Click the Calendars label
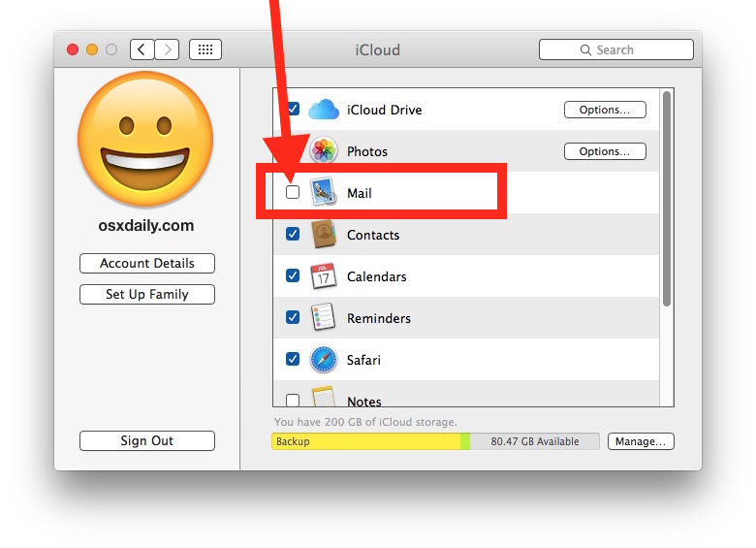This screenshot has height=548, width=756. pos(377,276)
